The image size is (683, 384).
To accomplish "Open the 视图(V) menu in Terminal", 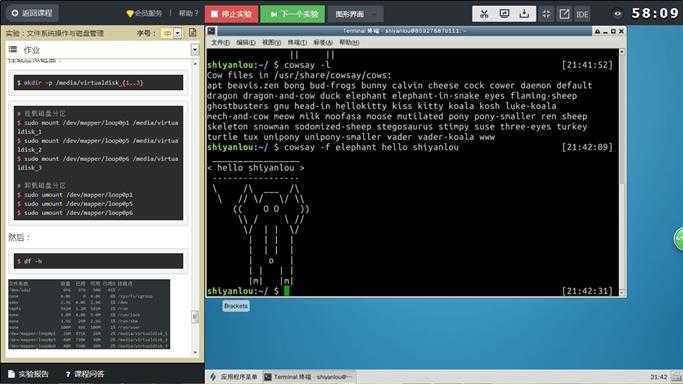I will pos(271,42).
